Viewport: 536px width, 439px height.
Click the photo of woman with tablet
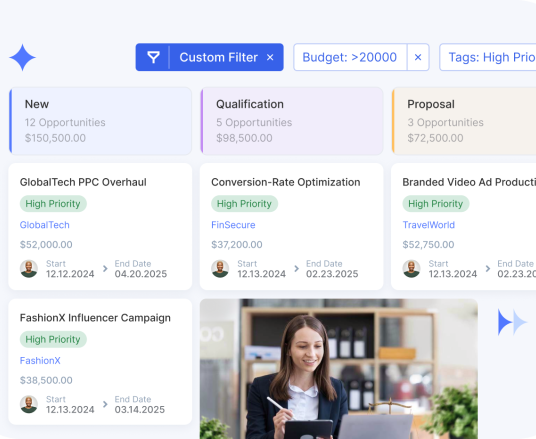pos(339,369)
